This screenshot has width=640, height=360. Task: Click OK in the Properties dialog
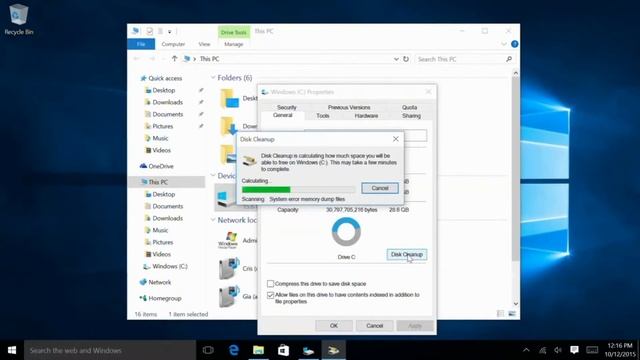click(334, 326)
